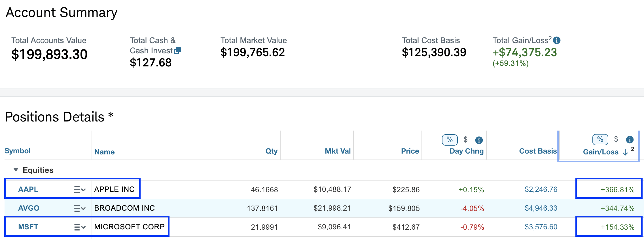Click the AAPL cost basis $2,246.76 link
The width and height of the screenshot is (644, 239).
pos(541,189)
